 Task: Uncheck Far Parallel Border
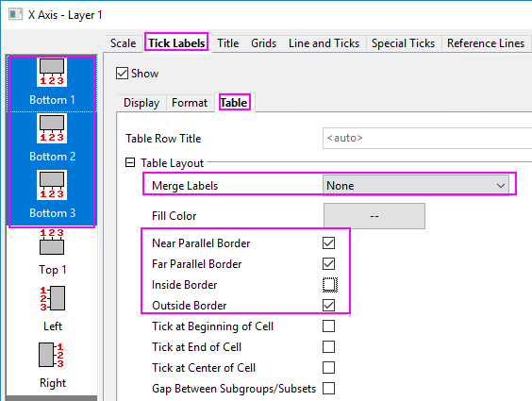tap(328, 263)
